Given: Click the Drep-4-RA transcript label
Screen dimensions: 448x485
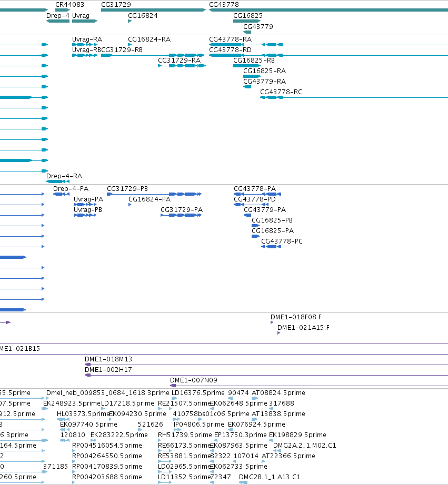Looking at the screenshot, I should pos(64,176).
